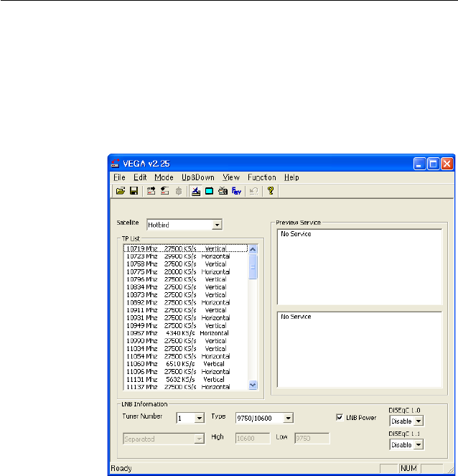Click the TP List scroll down arrow

(x=253, y=385)
